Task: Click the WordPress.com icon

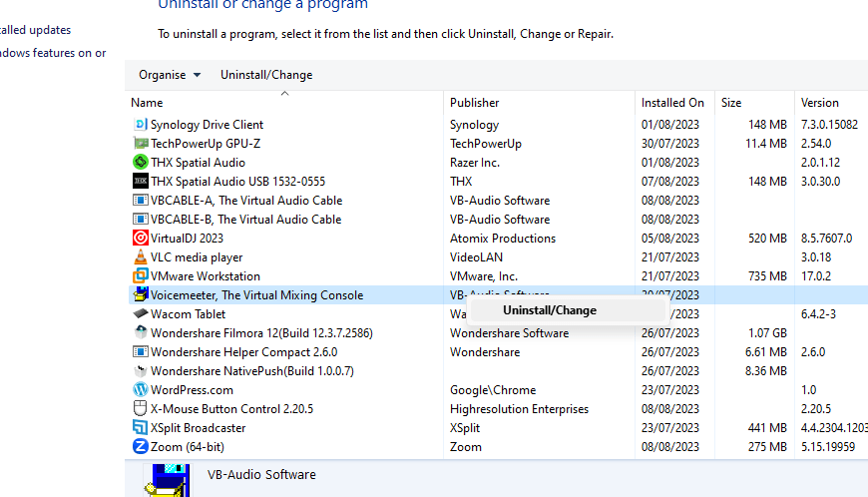Action: [141, 389]
